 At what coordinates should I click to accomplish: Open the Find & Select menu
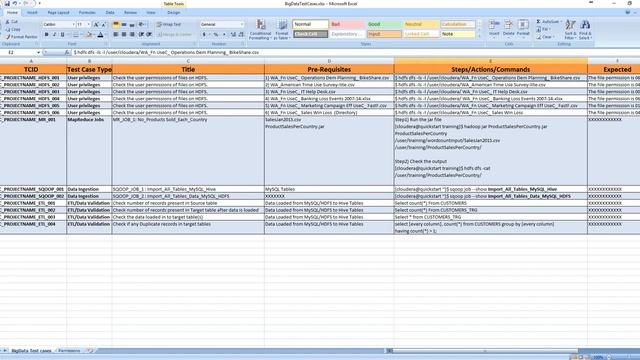pyautogui.click(x=584, y=29)
